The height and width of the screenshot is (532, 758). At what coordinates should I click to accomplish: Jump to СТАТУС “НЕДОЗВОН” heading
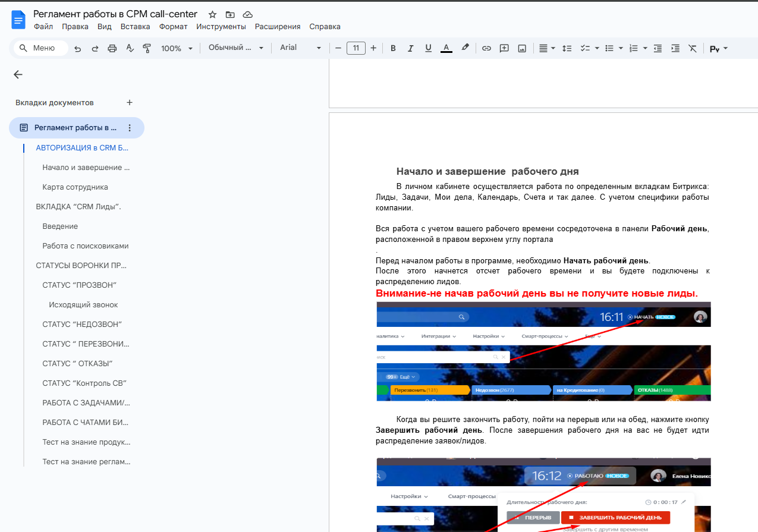[82, 325]
